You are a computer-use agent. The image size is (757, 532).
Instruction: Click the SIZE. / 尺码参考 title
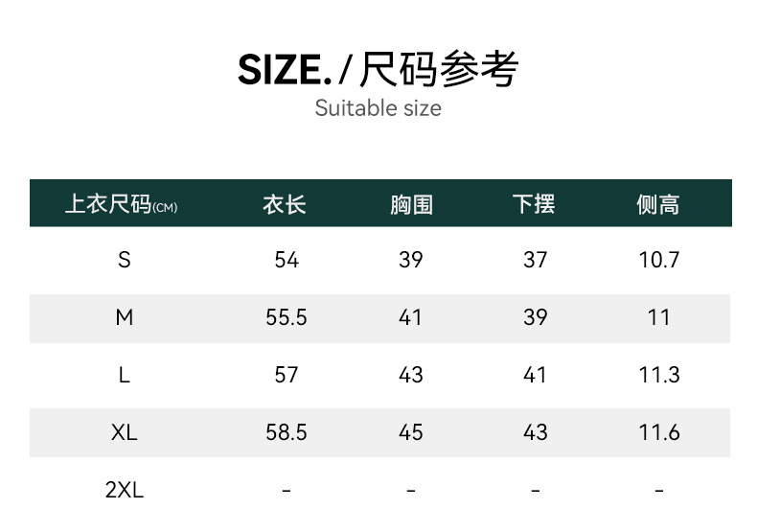(x=378, y=69)
